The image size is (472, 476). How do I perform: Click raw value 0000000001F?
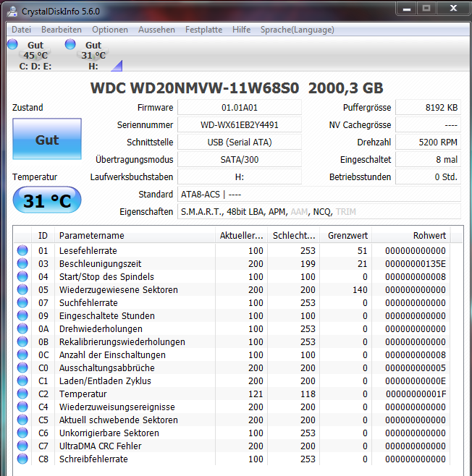click(416, 394)
